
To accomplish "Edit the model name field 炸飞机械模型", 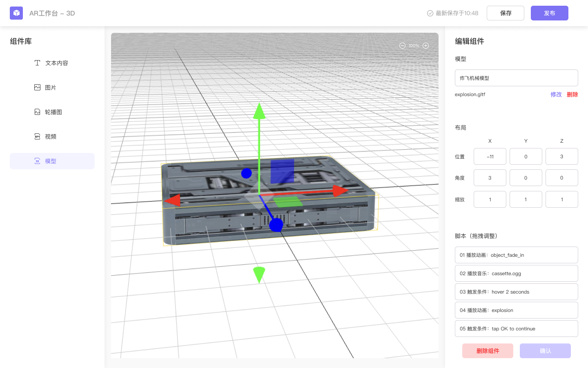I will [517, 78].
